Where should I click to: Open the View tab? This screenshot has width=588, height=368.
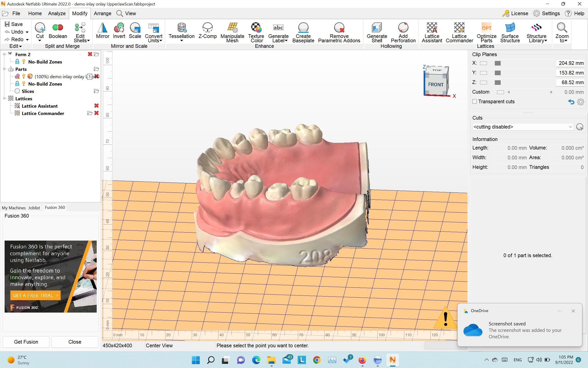[130, 13]
